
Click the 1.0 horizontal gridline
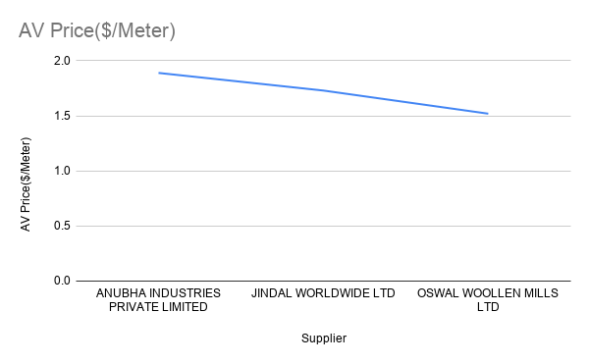point(323,171)
